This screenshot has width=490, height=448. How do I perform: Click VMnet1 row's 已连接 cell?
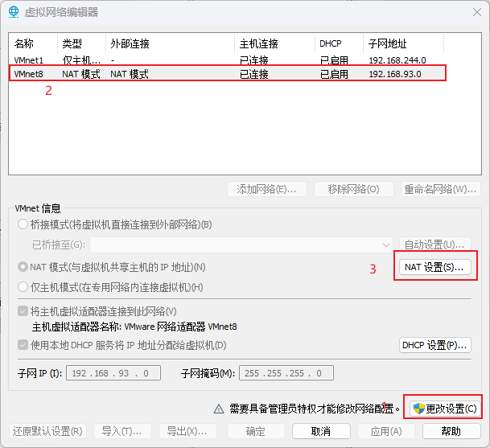coord(254,60)
